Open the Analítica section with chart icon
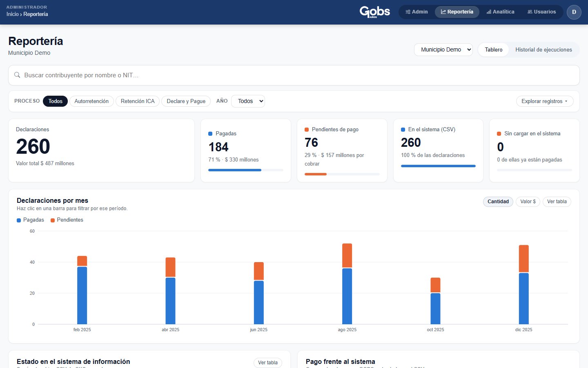Image resolution: width=588 pixels, height=368 pixels. pyautogui.click(x=500, y=12)
